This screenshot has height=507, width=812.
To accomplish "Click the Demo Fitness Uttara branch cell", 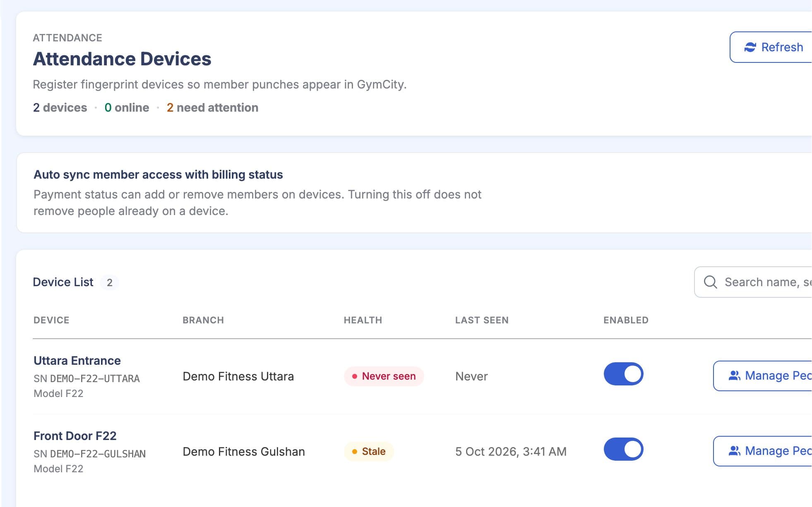I will [x=238, y=376].
